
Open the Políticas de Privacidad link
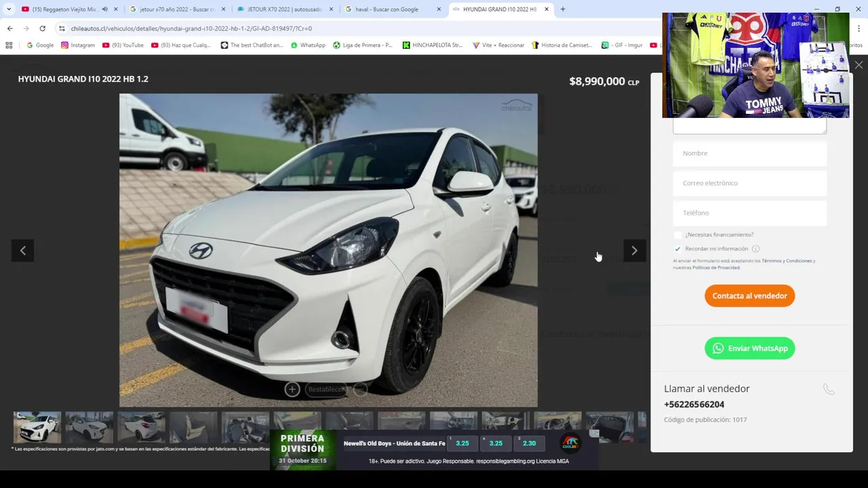pos(716,268)
